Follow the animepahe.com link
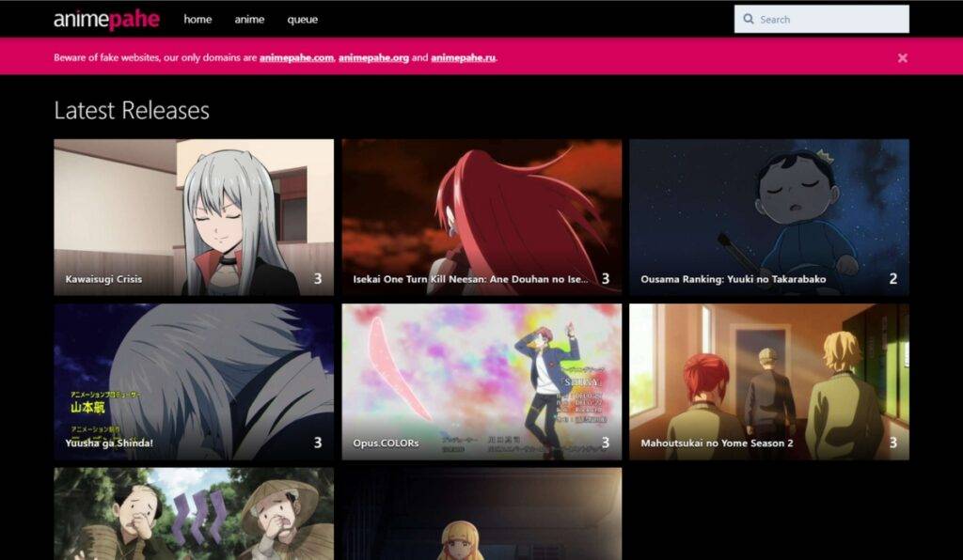The image size is (963, 560). (x=296, y=57)
